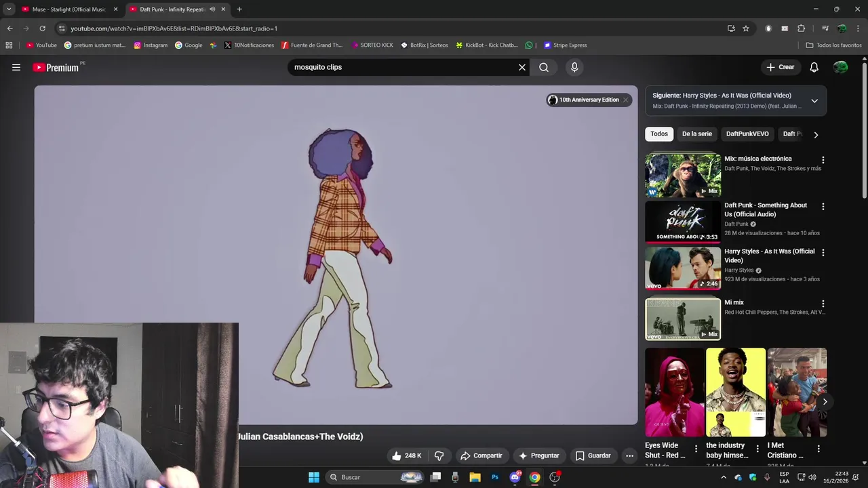This screenshot has width=868, height=488.
Task: Expand the Mix playlist panel chevron
Action: point(814,101)
